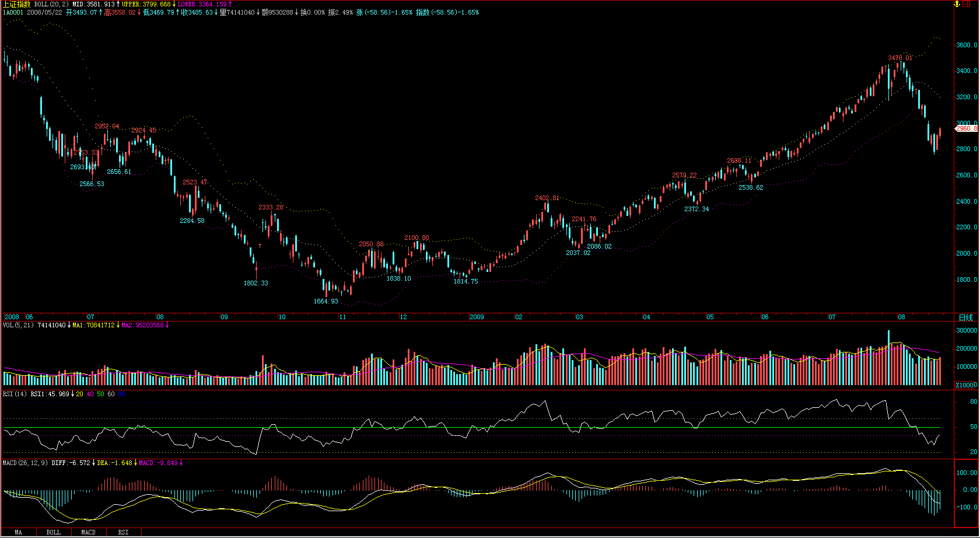Click the MACD(26,12,9) indicator label
The width and height of the screenshot is (980, 538).
25,463
